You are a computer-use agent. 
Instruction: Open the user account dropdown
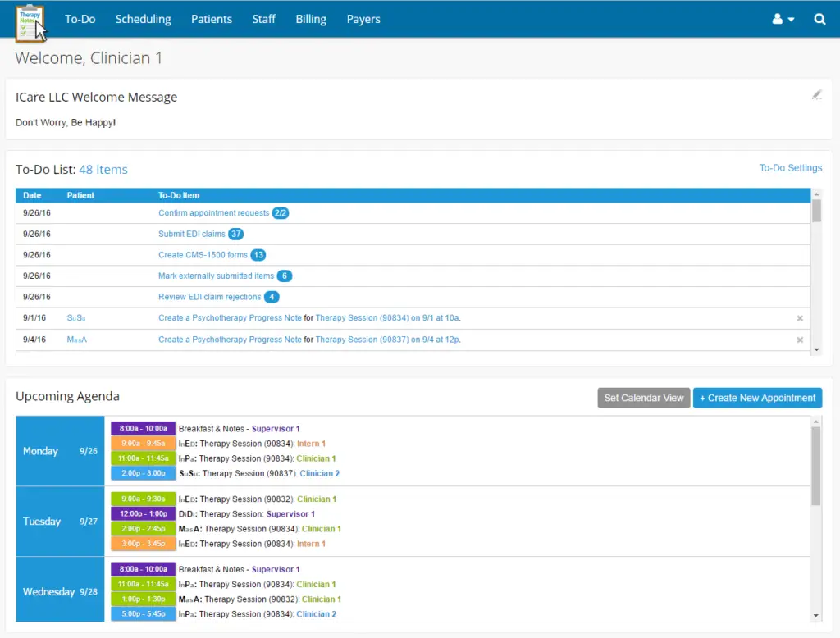pos(783,19)
